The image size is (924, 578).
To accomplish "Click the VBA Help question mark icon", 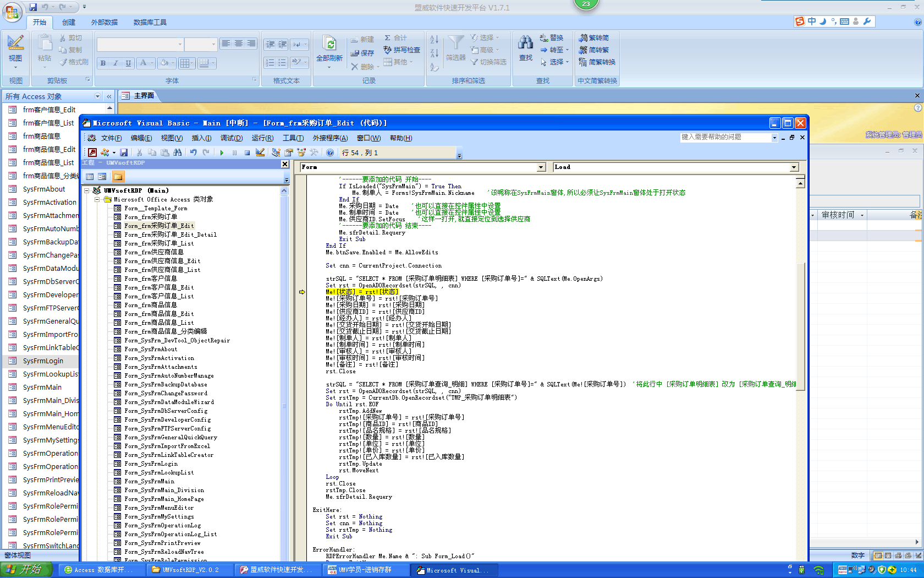I will tap(330, 152).
